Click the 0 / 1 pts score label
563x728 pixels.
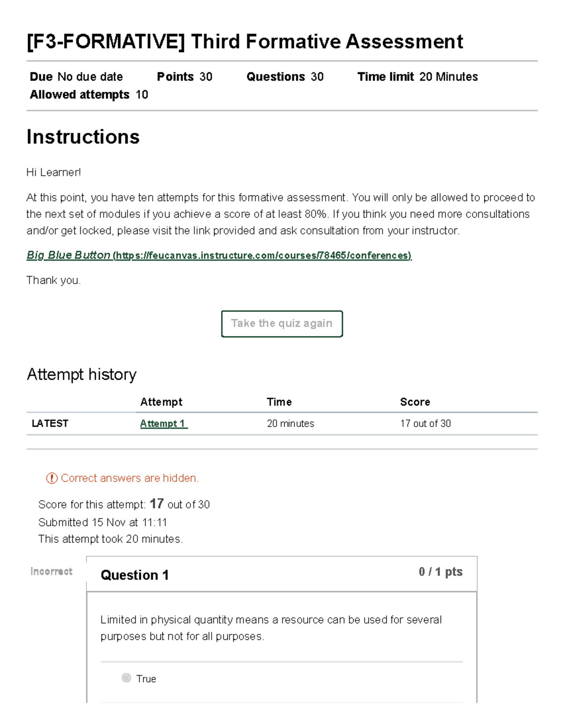coord(440,571)
